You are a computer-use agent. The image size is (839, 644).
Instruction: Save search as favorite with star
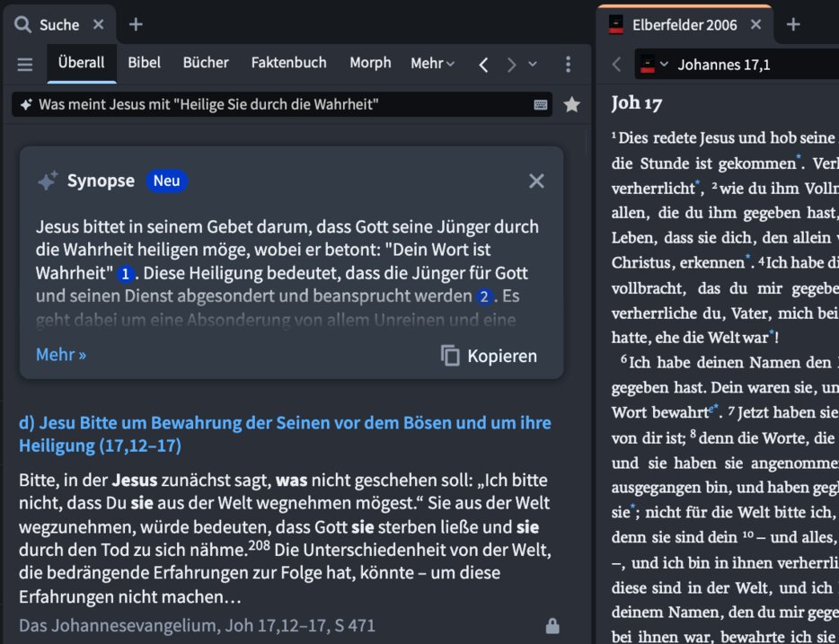pos(572,104)
